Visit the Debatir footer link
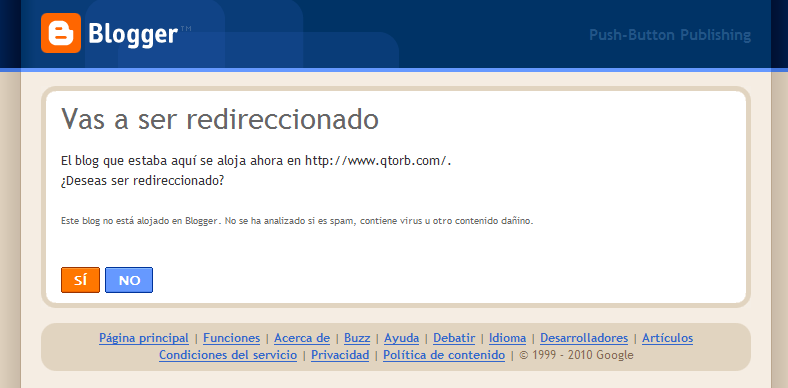 [454, 338]
